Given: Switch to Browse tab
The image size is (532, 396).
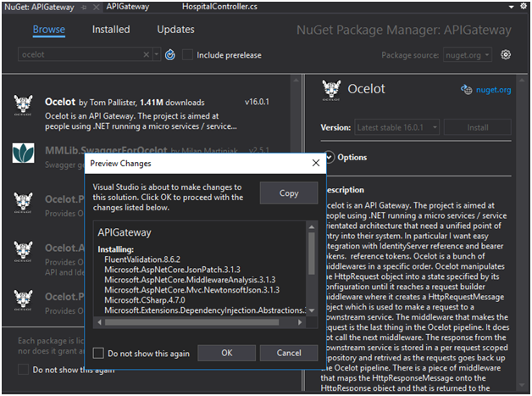Looking at the screenshot, I should point(49,30).
